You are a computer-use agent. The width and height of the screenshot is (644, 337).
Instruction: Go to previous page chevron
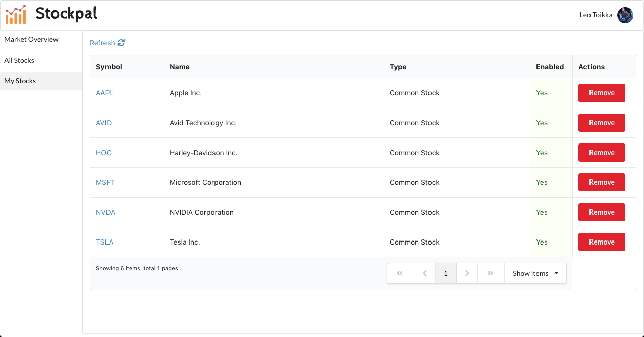pyautogui.click(x=425, y=273)
